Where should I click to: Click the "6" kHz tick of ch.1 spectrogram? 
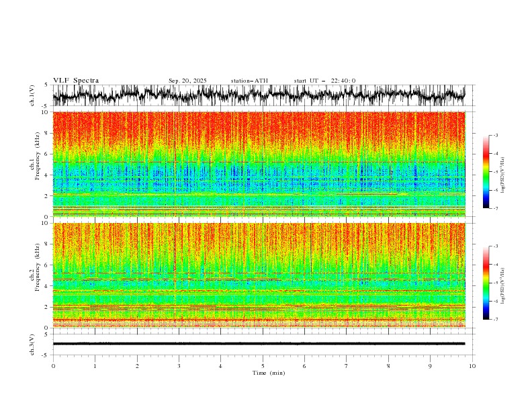click(x=47, y=154)
